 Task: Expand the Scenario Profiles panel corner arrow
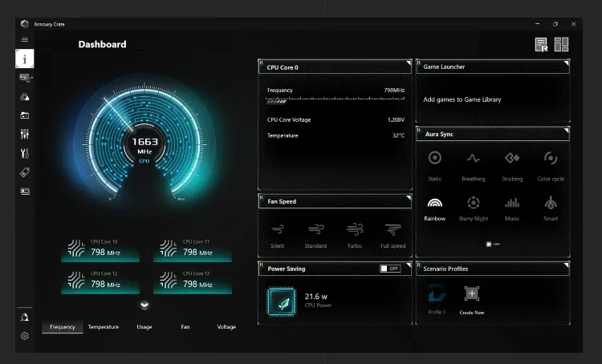pyautogui.click(x=567, y=265)
